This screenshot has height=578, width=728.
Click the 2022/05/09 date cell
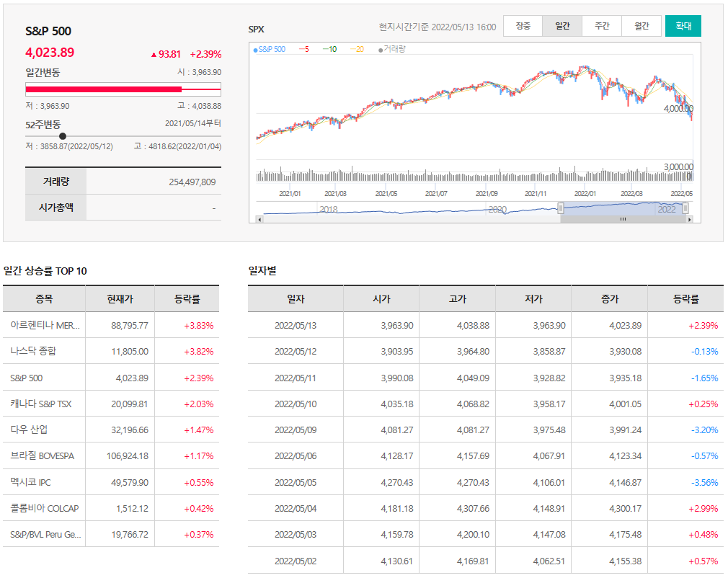(296, 430)
